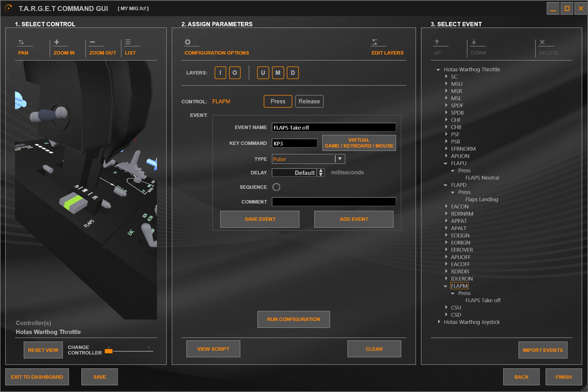The image size is (588, 392).
Task: Click the bottom Save button
Action: pos(100,377)
